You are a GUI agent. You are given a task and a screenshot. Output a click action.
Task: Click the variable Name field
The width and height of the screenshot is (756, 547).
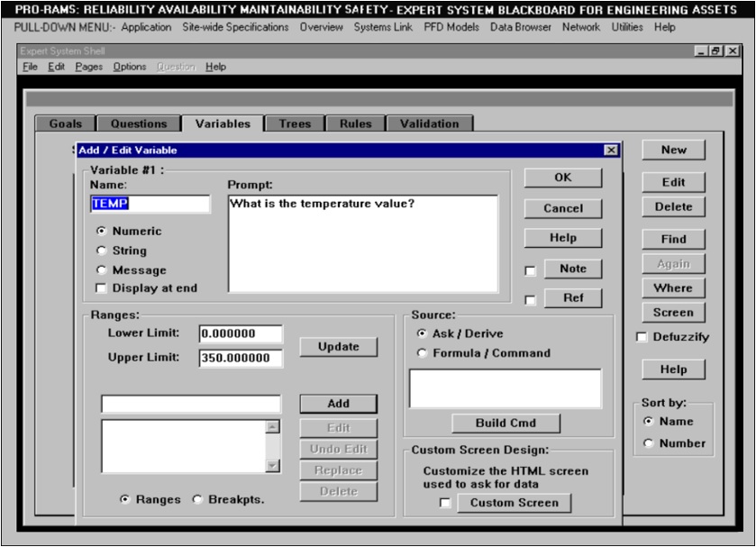pyautogui.click(x=150, y=204)
